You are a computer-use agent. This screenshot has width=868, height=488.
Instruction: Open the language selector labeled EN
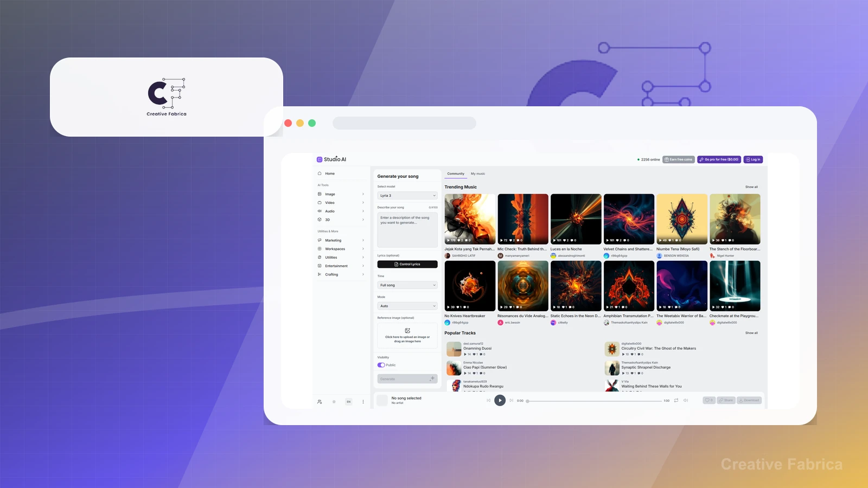[349, 402]
